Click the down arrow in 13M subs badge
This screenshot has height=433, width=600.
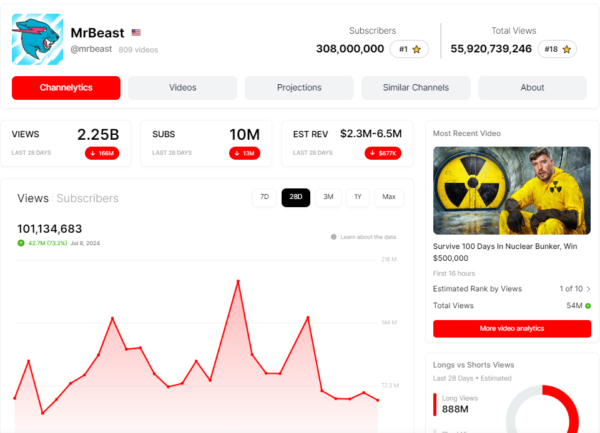point(237,153)
